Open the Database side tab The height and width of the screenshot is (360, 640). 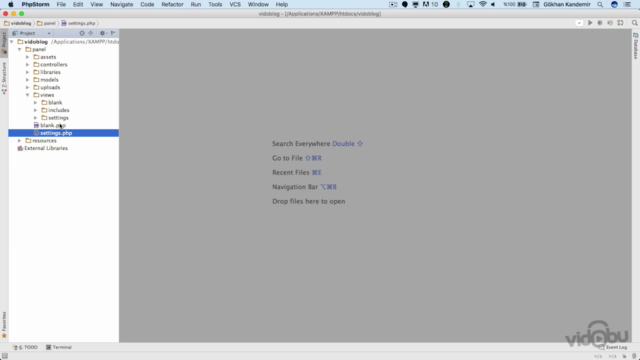[x=636, y=46]
